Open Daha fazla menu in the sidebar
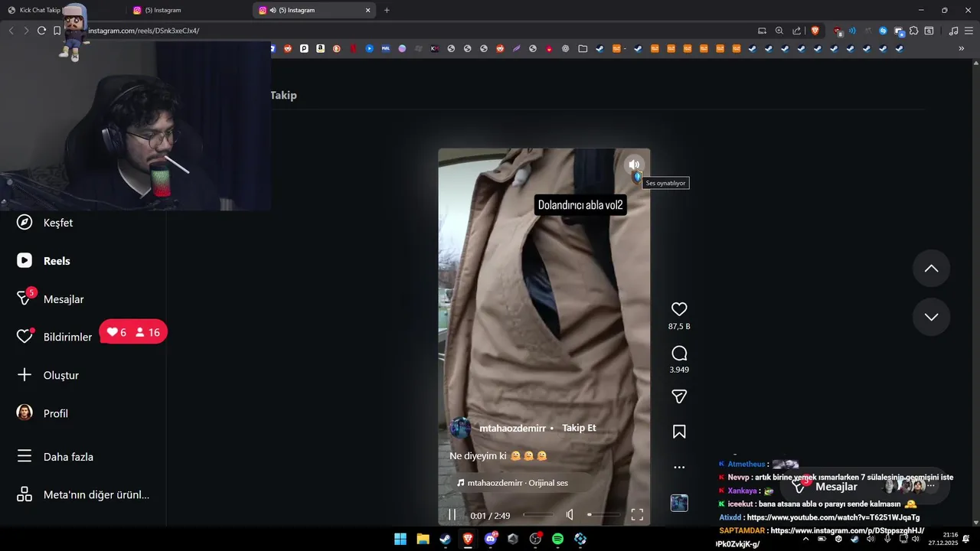Screen dimensions: 980x551 (x=55, y=457)
